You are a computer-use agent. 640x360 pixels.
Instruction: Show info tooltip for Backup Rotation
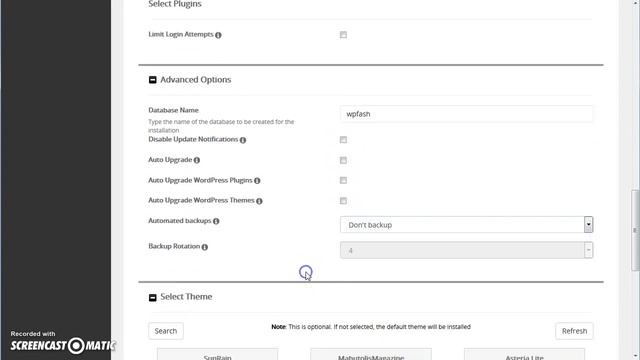(205, 247)
